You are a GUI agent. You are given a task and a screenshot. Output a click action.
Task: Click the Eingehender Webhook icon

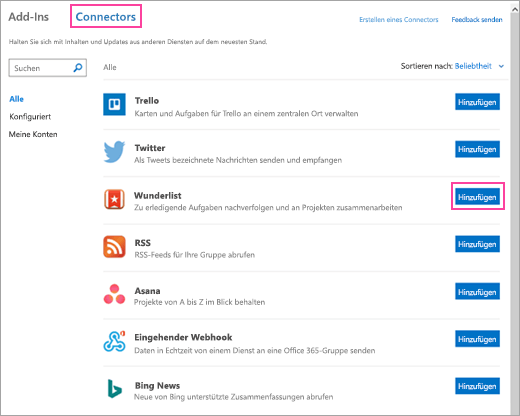tap(114, 341)
